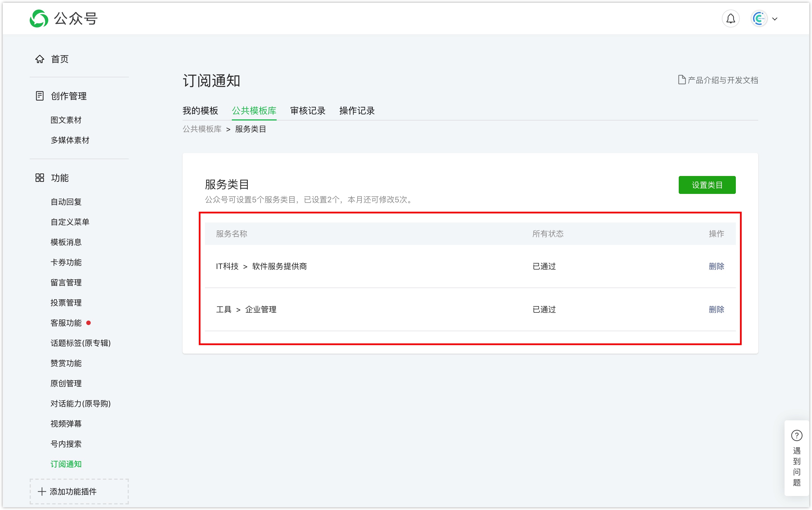Click the 操作 column header
The height and width of the screenshot is (510, 812).
point(716,234)
